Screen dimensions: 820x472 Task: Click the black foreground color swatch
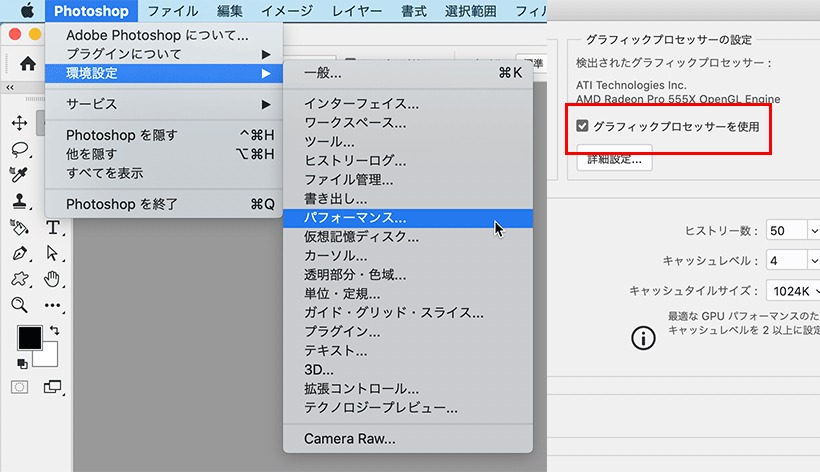(30, 338)
